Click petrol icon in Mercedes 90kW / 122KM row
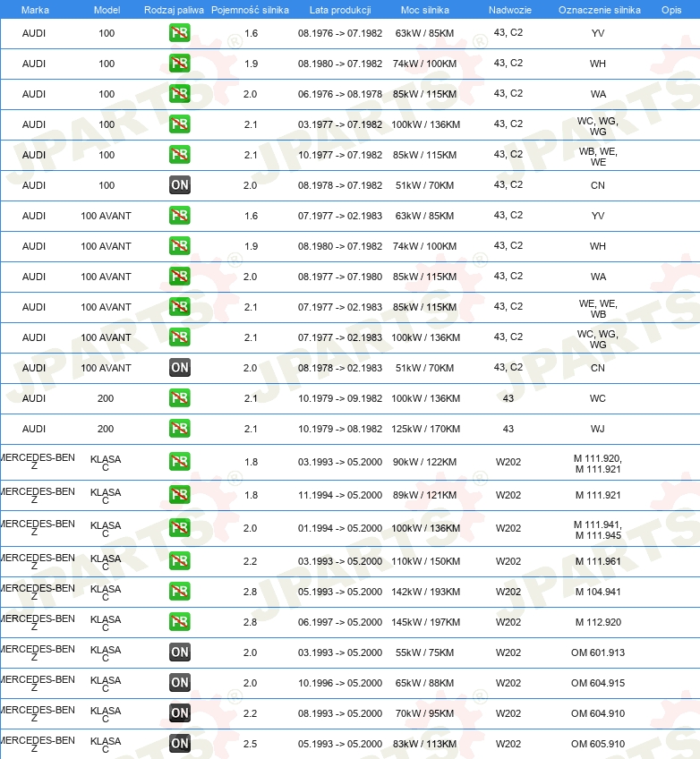 pyautogui.click(x=180, y=462)
